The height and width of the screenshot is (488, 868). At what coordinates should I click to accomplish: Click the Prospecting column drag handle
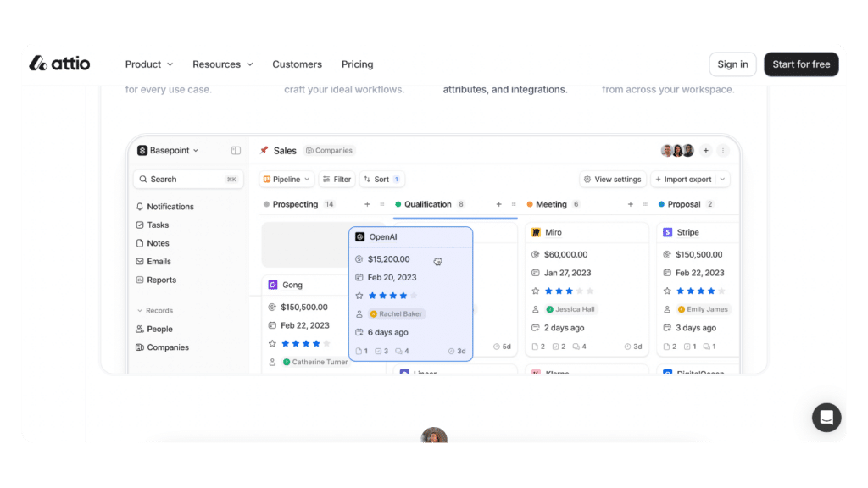pyautogui.click(x=382, y=204)
